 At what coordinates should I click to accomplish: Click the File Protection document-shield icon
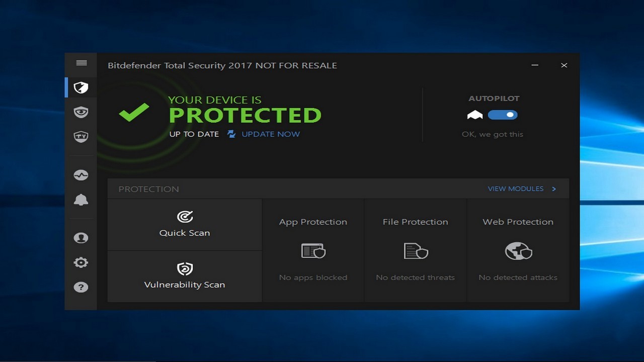click(416, 250)
